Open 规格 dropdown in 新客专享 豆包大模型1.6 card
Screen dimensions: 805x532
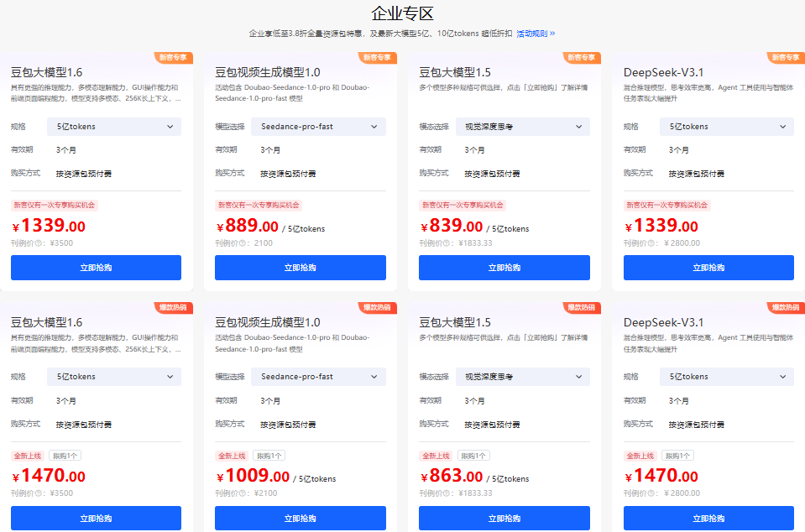114,127
